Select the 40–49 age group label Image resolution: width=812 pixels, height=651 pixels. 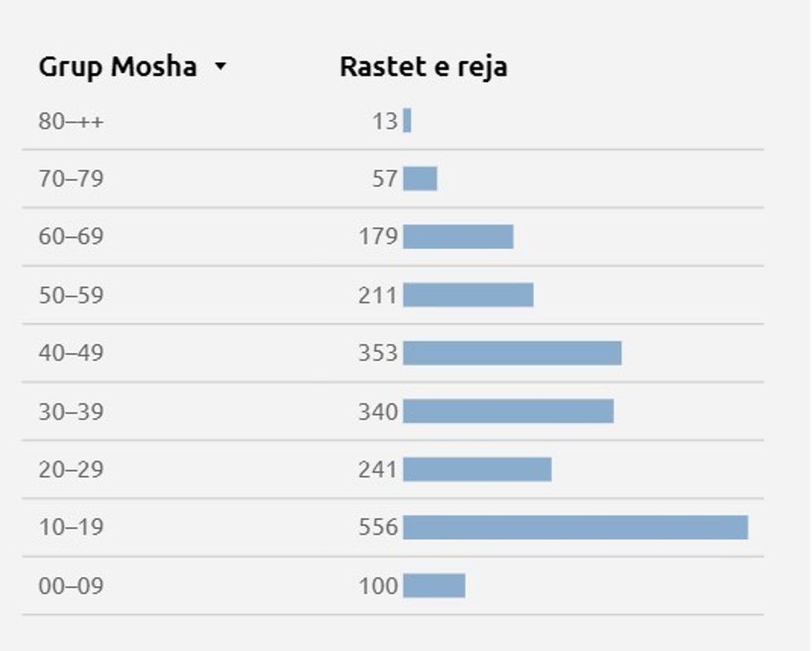click(71, 354)
